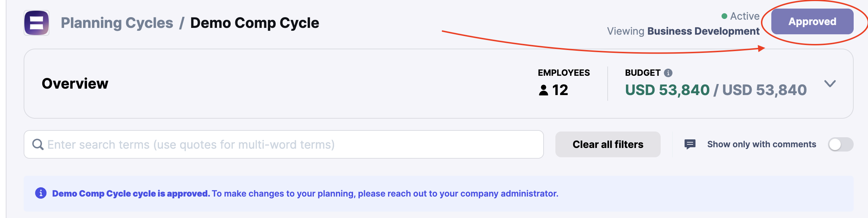Click the Approved status button
Image resolution: width=868 pixels, height=218 pixels.
812,21
